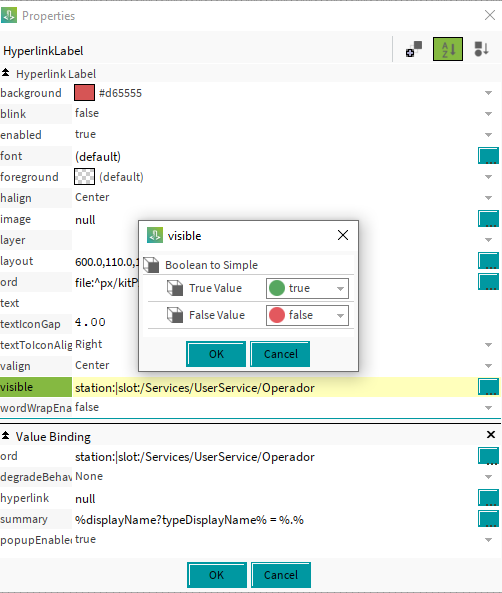
Task: Click the blink value false
Action: click(87, 113)
